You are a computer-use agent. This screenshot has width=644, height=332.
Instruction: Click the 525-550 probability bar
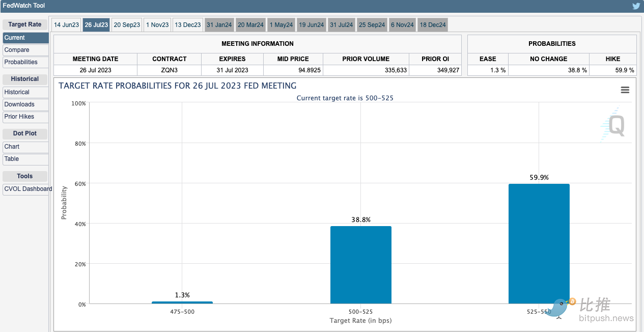click(x=539, y=244)
